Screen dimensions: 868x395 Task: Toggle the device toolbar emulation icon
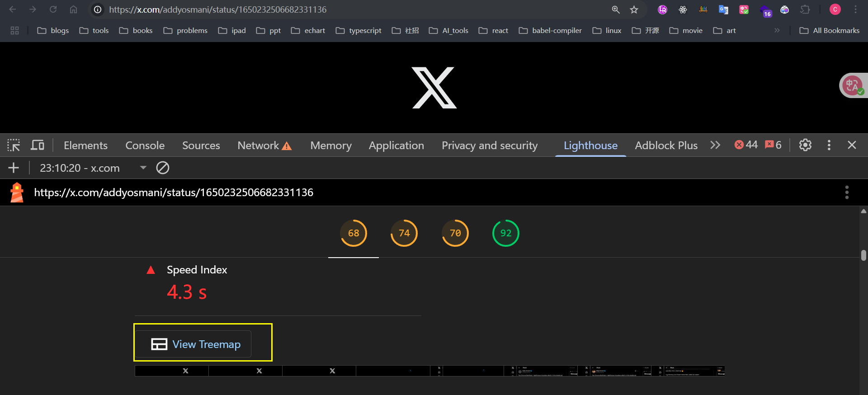38,145
